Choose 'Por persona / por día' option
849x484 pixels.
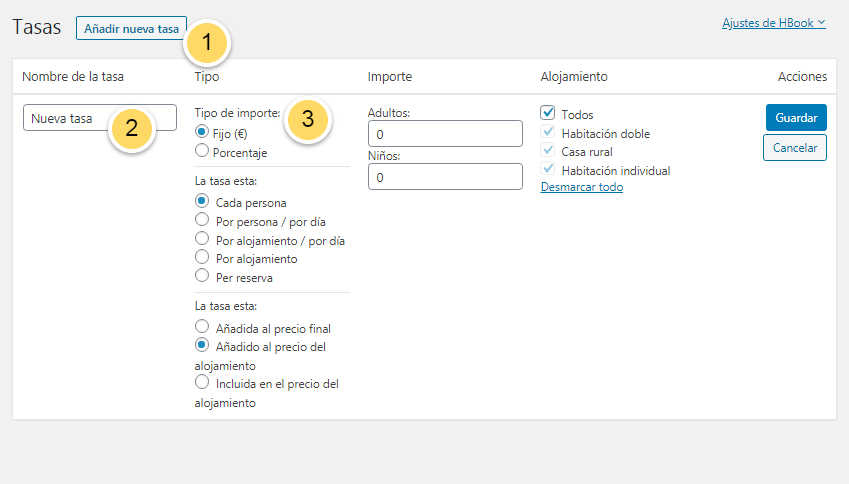click(x=203, y=220)
